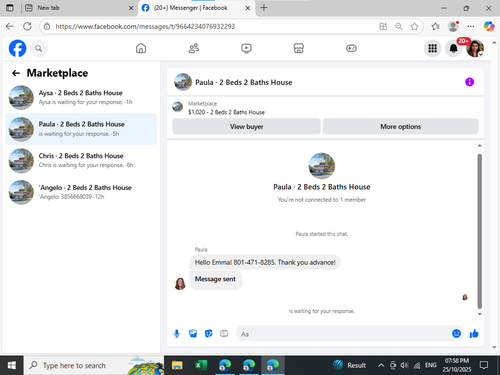Open the notifications bell with 20+ badge
Image resolution: width=500 pixels, height=375 pixels.
click(x=454, y=49)
